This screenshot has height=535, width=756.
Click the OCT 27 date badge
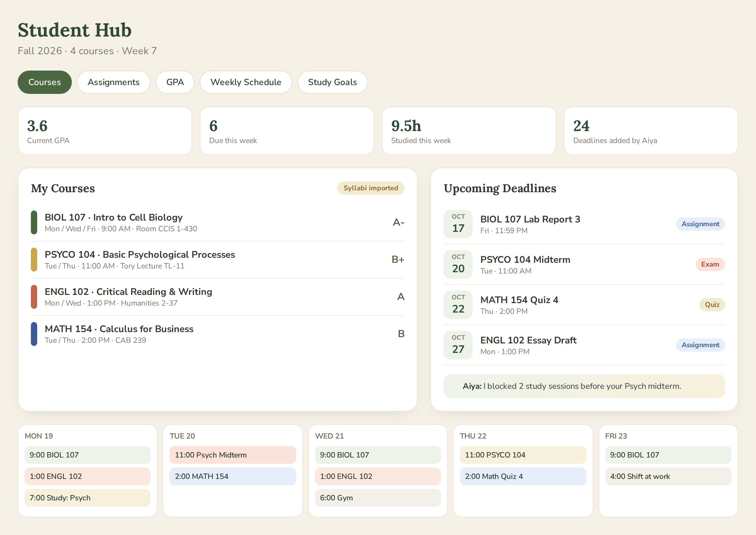point(458,345)
